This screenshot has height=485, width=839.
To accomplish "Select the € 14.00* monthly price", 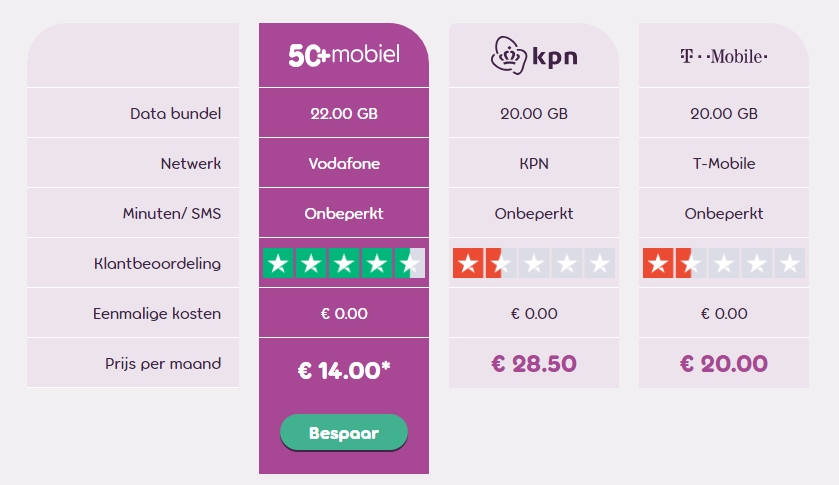I will pos(344,370).
